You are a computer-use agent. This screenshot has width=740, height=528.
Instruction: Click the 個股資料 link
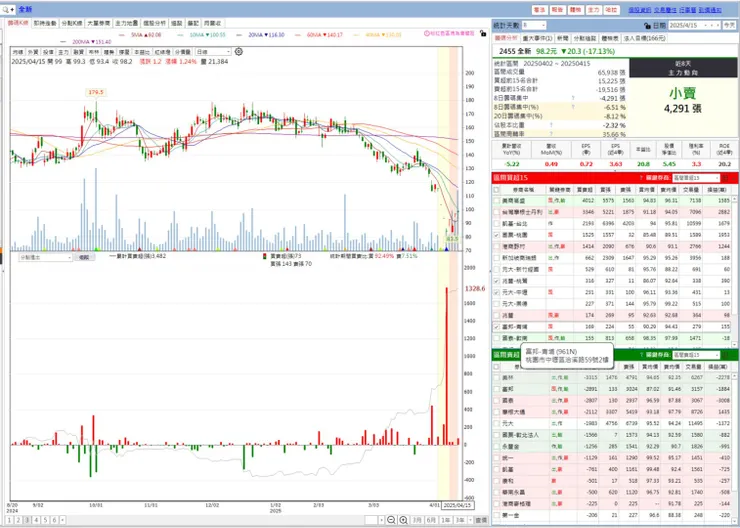(639, 9)
